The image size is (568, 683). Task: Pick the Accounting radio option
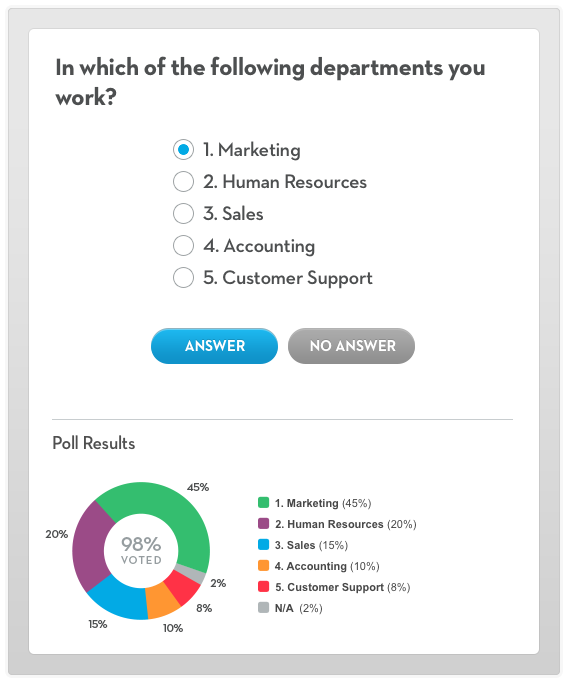tap(183, 246)
